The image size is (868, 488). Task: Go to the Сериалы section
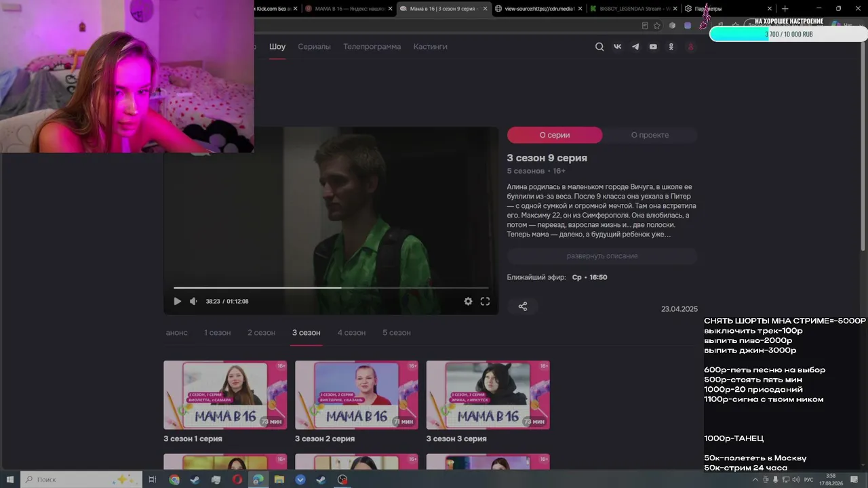coord(315,47)
